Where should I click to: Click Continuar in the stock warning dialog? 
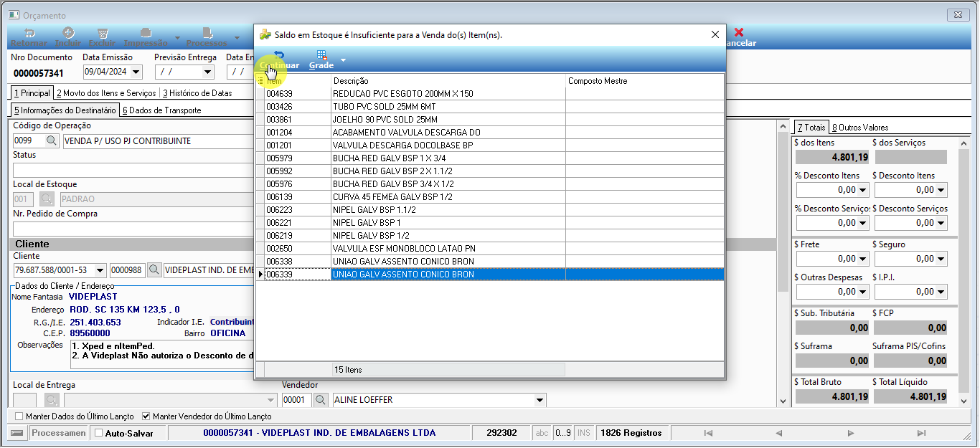[x=279, y=59]
